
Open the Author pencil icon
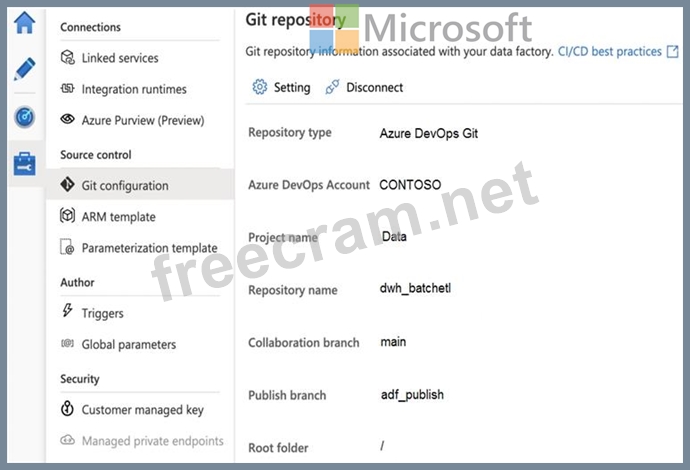(x=24, y=68)
